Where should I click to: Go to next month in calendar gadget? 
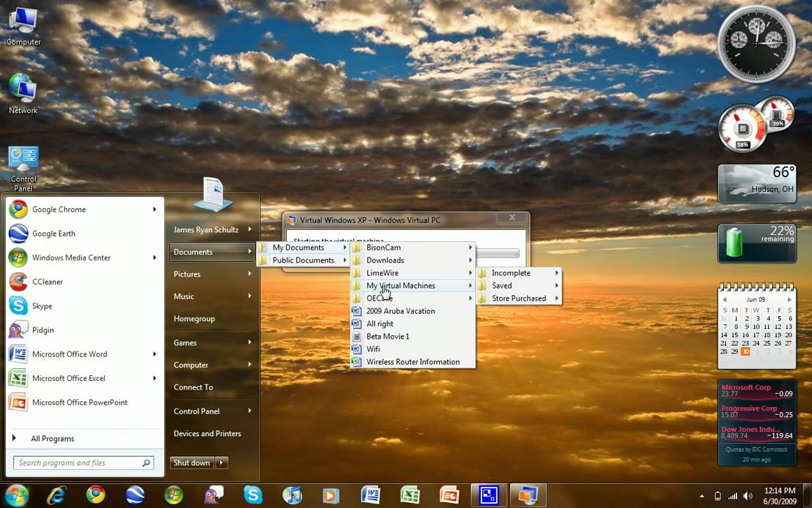(x=789, y=300)
